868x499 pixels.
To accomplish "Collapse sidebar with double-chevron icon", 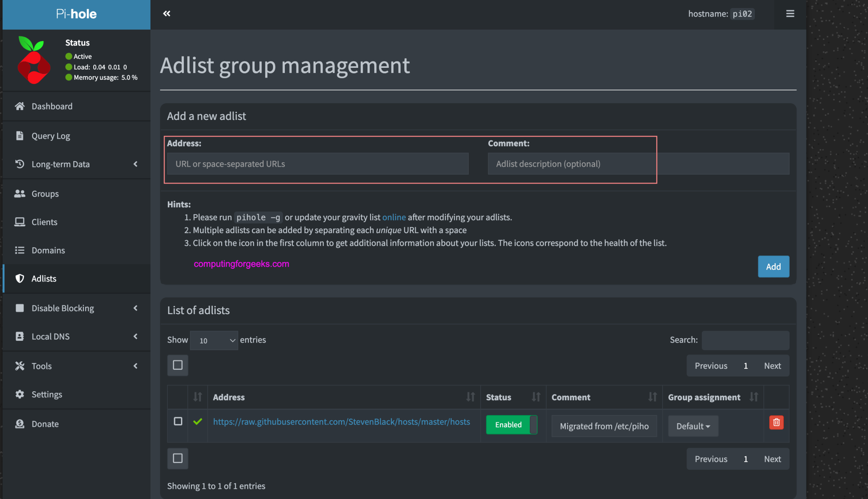I will click(167, 14).
